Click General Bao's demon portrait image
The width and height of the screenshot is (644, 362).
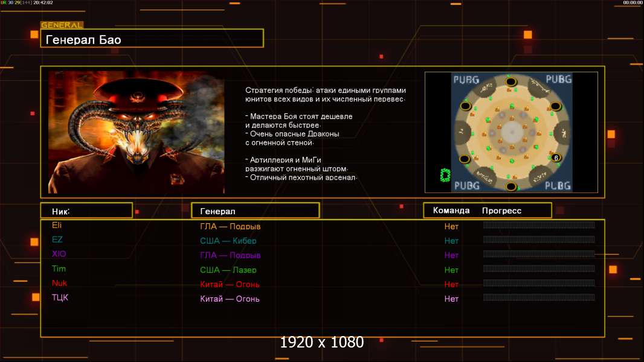tap(136, 132)
